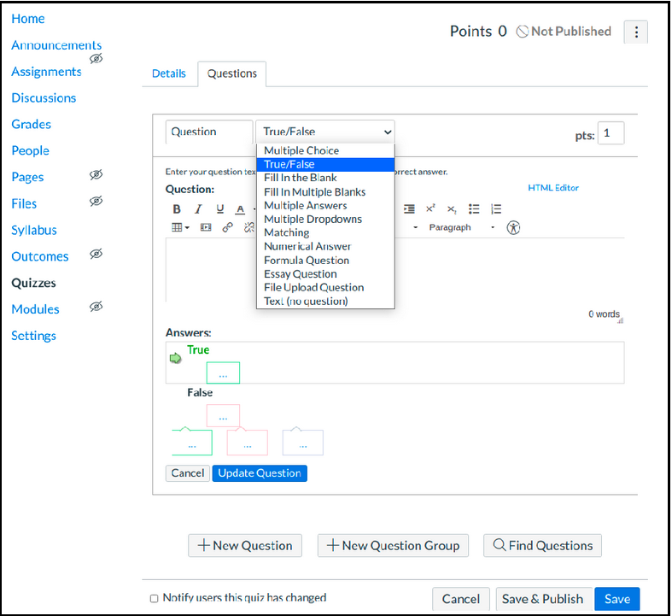The height and width of the screenshot is (616, 672).
Task: Click the Underline formatting icon
Action: tap(219, 209)
